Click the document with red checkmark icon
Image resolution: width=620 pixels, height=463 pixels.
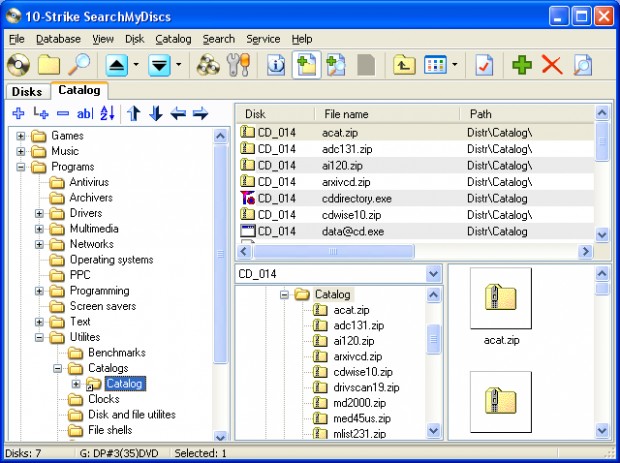[484, 65]
